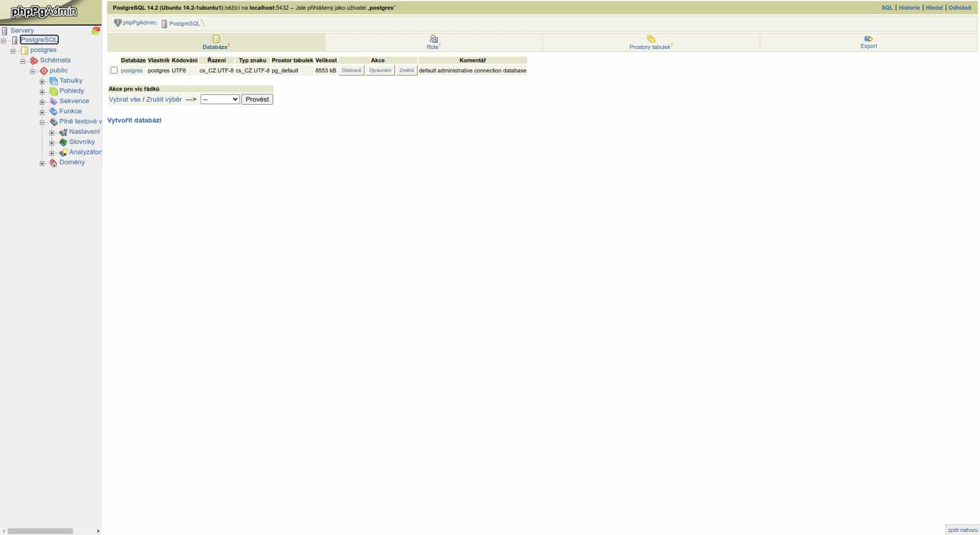This screenshot has width=980, height=535.
Task: Click the zpět nahoru link
Action: click(x=962, y=530)
